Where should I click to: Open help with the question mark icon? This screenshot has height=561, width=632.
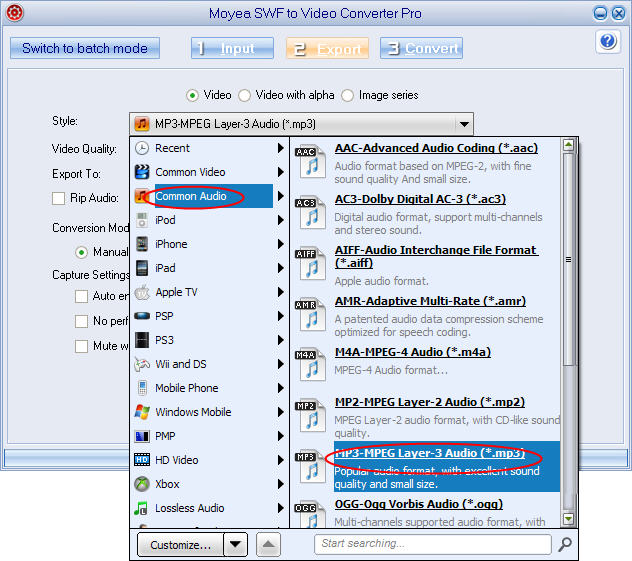click(608, 42)
